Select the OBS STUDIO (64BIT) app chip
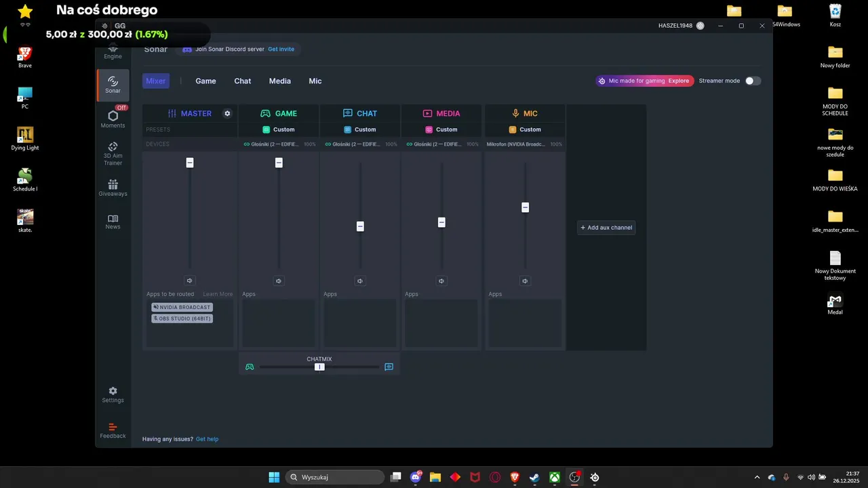Screen dimensions: 868x488 pos(182,319)
